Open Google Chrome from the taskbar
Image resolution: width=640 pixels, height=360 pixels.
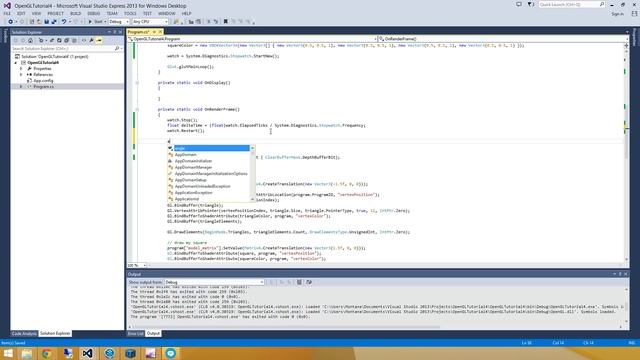47,353
